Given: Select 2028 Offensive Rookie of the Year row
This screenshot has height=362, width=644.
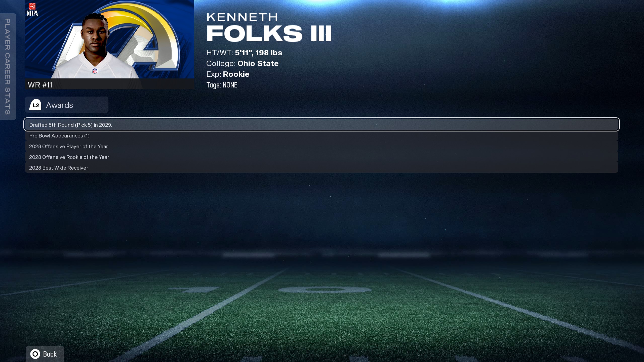Looking at the screenshot, I should (x=321, y=157).
